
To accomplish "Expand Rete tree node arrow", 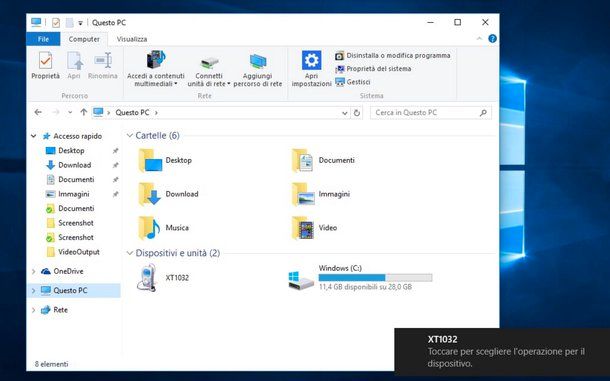I will point(33,310).
